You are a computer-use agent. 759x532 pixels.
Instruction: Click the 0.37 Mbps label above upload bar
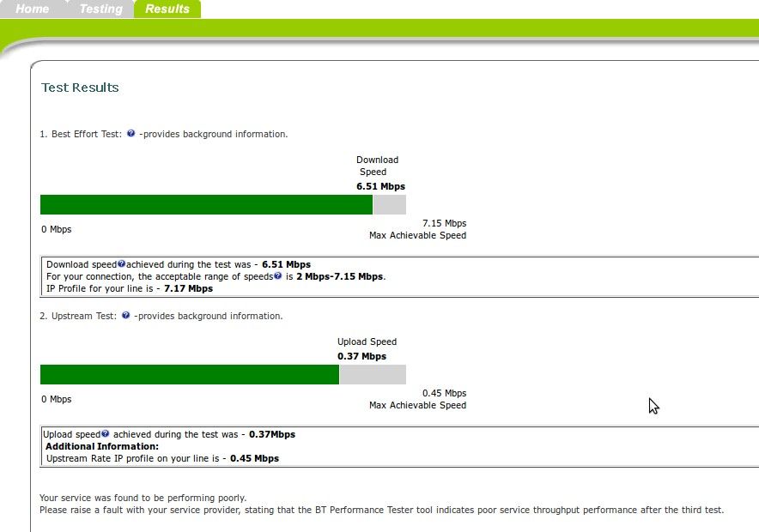click(361, 356)
